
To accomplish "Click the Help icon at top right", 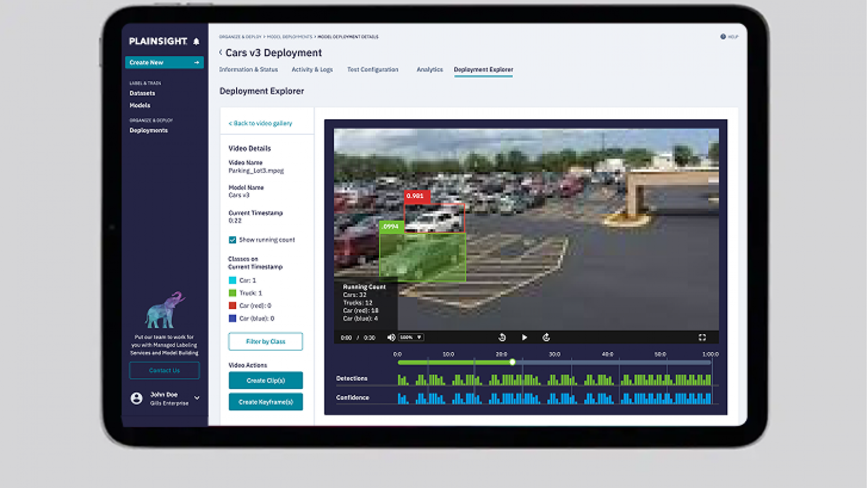I will [x=723, y=36].
